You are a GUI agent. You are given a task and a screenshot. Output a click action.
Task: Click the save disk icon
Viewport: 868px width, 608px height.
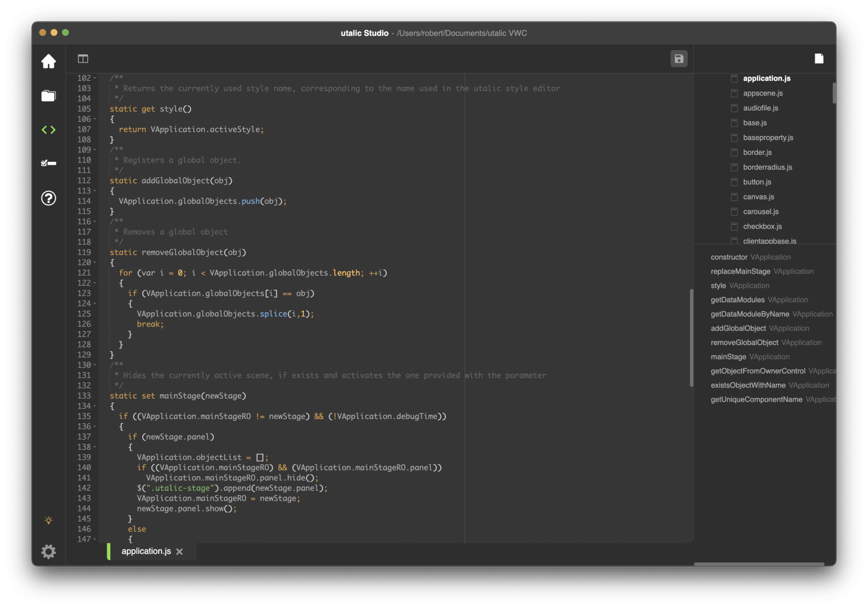679,59
